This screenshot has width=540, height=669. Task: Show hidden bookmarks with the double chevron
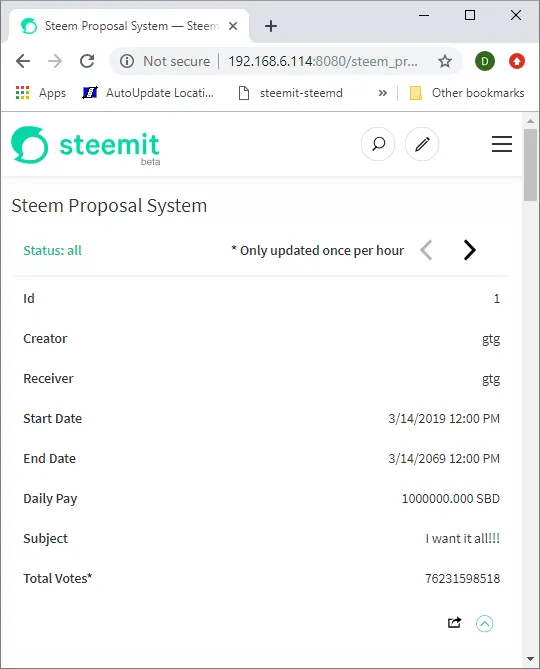pyautogui.click(x=383, y=93)
